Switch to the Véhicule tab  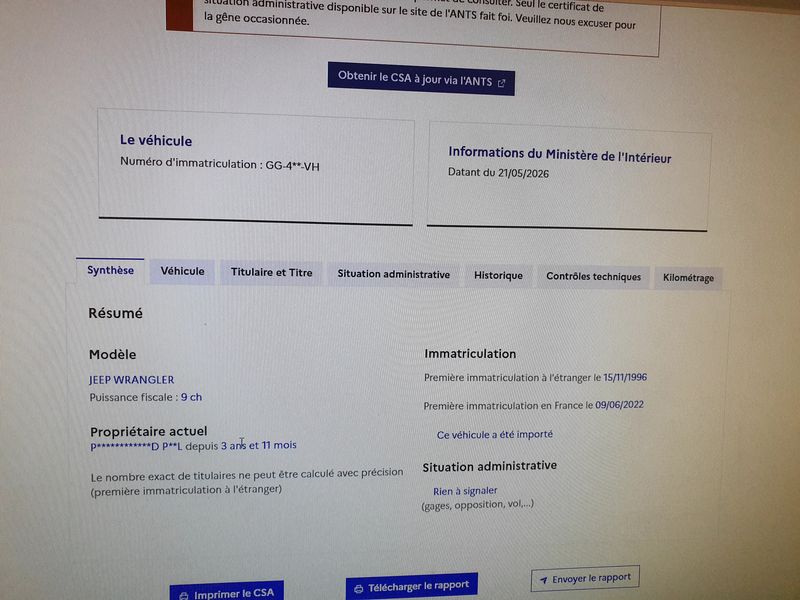182,271
